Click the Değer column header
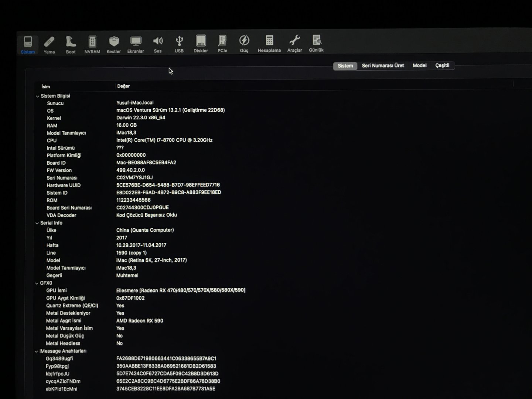The height and width of the screenshot is (399, 532). [123, 86]
